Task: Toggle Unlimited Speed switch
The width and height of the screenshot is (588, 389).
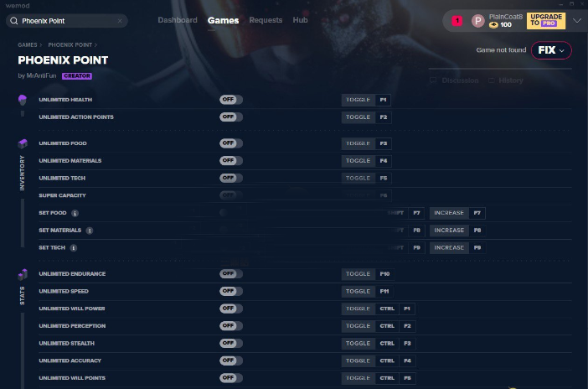Action: 231,291
